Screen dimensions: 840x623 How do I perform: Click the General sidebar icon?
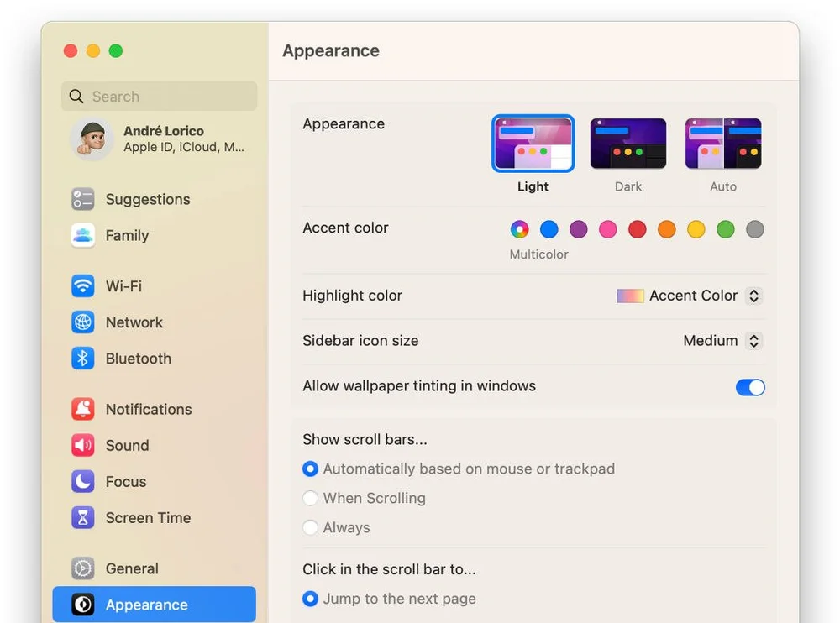[131, 568]
